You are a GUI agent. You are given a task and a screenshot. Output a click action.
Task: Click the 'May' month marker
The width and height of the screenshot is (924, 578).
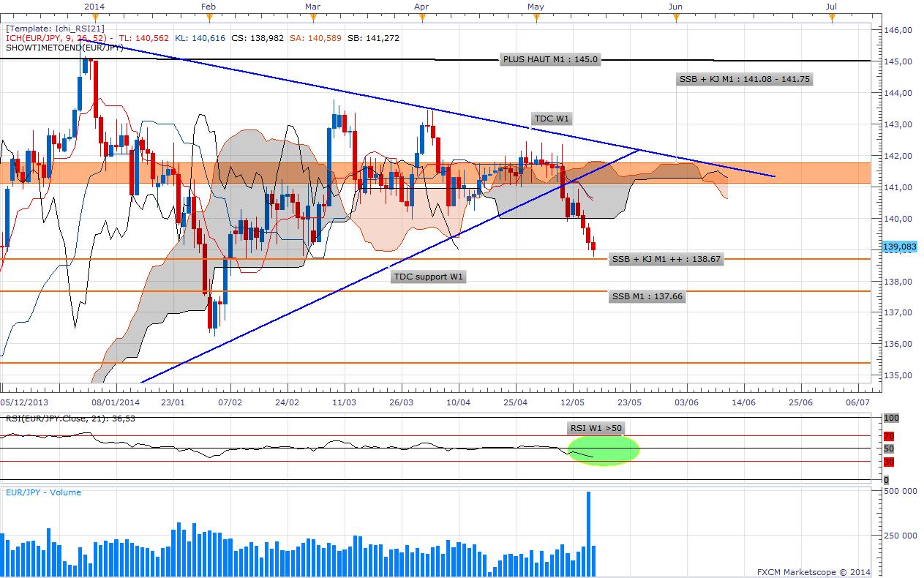(536, 6)
